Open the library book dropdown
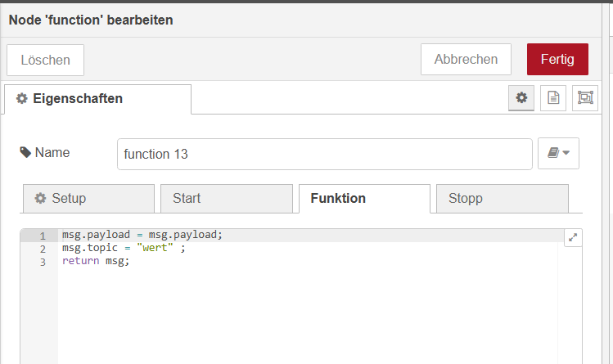This screenshot has width=613, height=364. (558, 153)
